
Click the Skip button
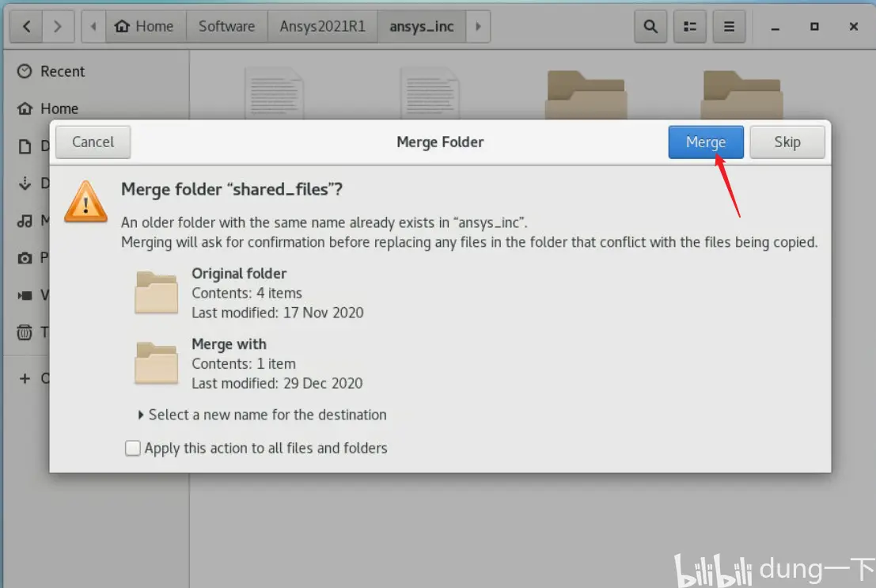click(x=787, y=142)
